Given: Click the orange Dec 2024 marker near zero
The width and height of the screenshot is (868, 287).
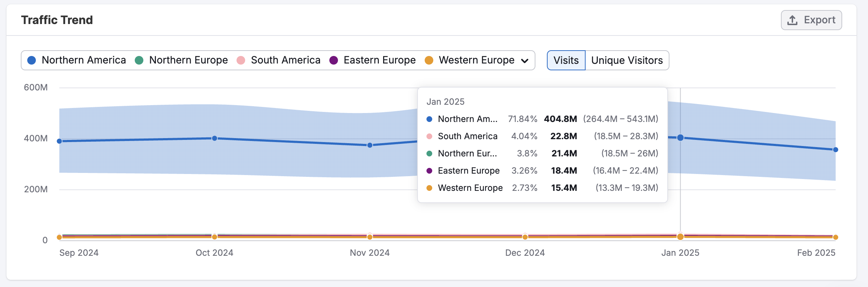Looking at the screenshot, I should [525, 237].
